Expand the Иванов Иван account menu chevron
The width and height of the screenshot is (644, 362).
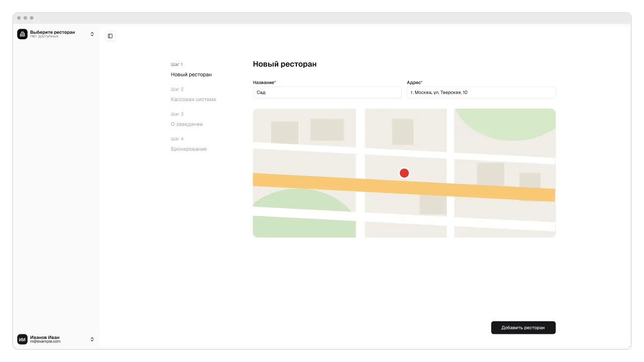point(92,339)
